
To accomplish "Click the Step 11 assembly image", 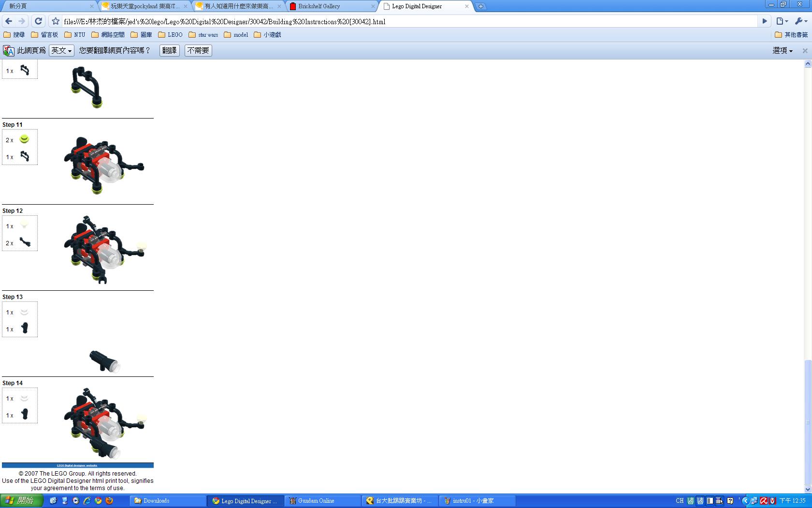I will click(x=104, y=165).
